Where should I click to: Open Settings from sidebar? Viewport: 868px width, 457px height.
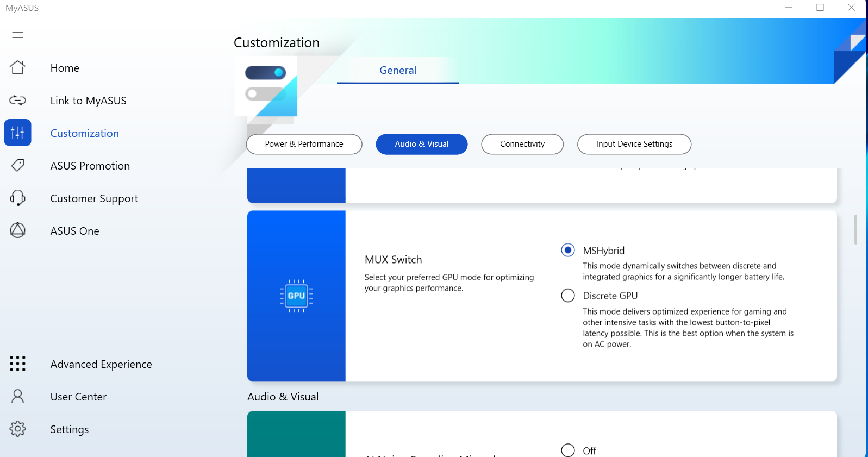point(69,429)
